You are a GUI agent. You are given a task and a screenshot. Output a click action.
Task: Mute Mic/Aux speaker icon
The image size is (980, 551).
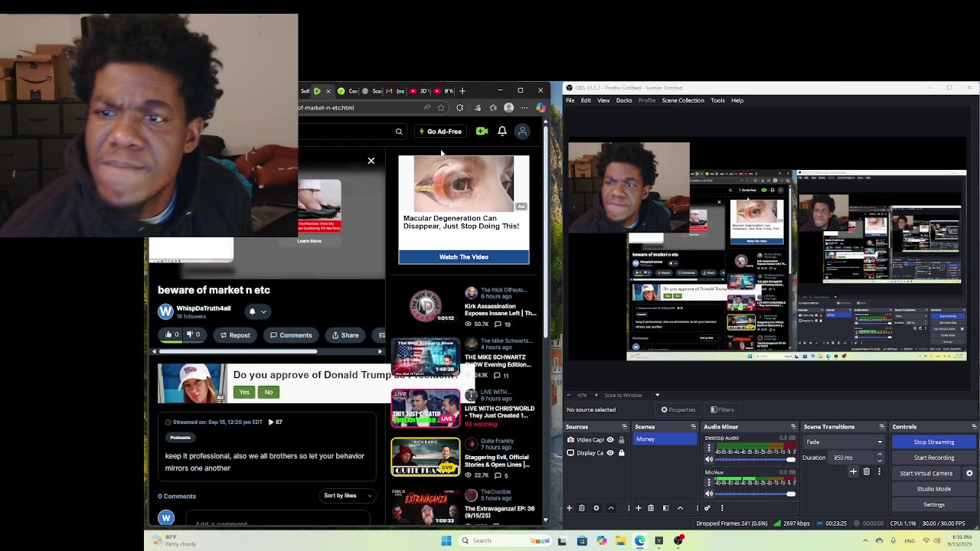click(709, 494)
